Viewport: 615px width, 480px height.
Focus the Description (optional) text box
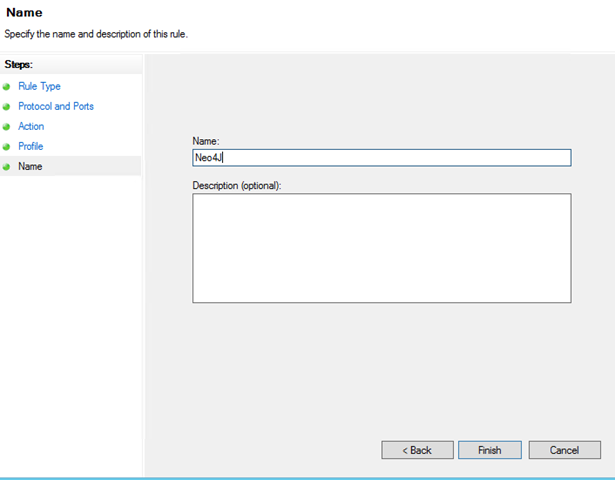coord(381,247)
